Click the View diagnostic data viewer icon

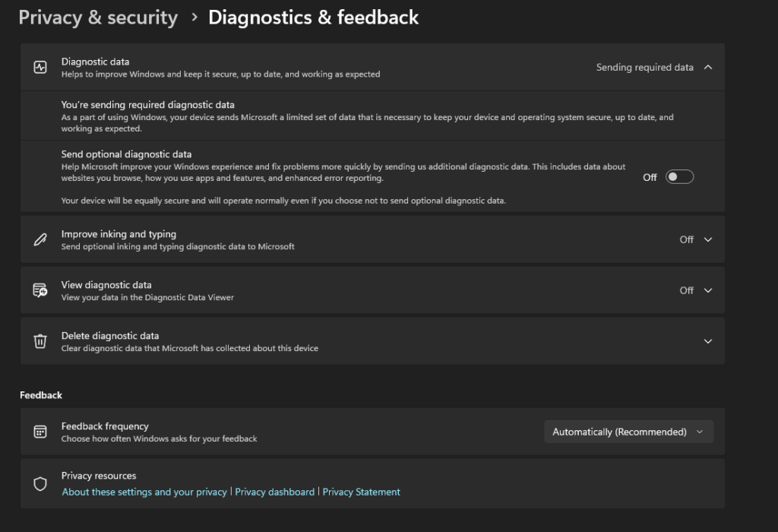(40, 290)
